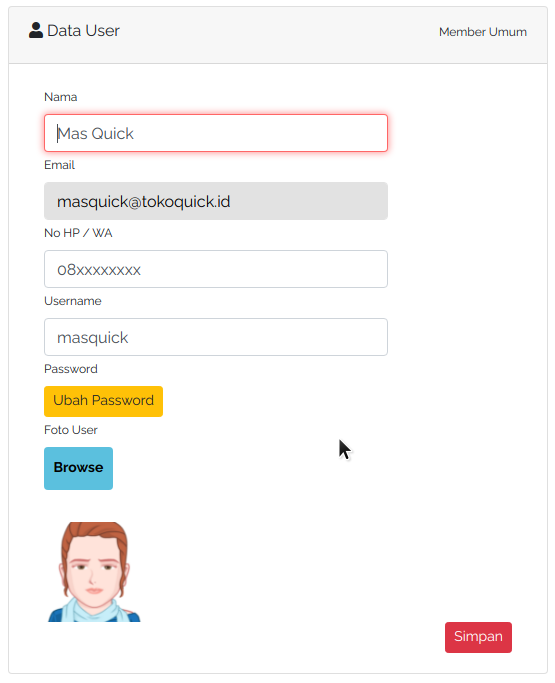Screen dimensions: 555x683
Task: Click the Username field label
Action: tap(73, 301)
